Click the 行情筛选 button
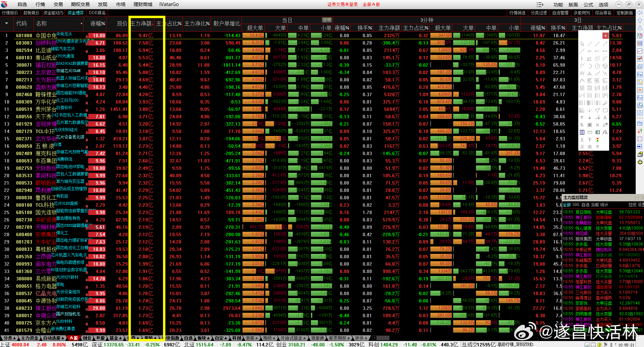Screen dimensions: 644x347 click(517, 13)
